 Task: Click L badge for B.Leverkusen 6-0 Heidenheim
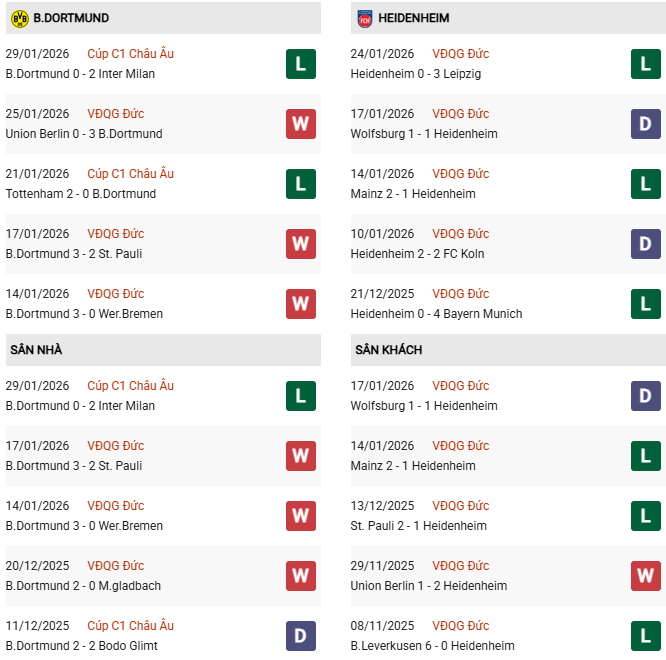coord(646,636)
